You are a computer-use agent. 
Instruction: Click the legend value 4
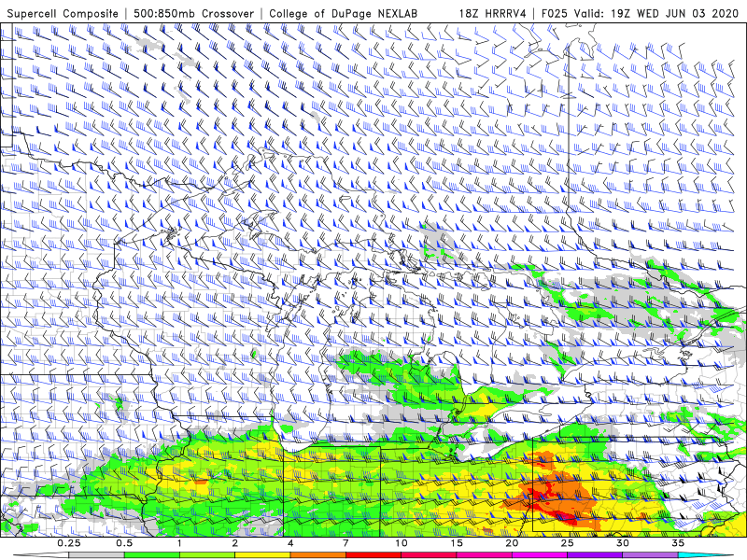(290, 543)
